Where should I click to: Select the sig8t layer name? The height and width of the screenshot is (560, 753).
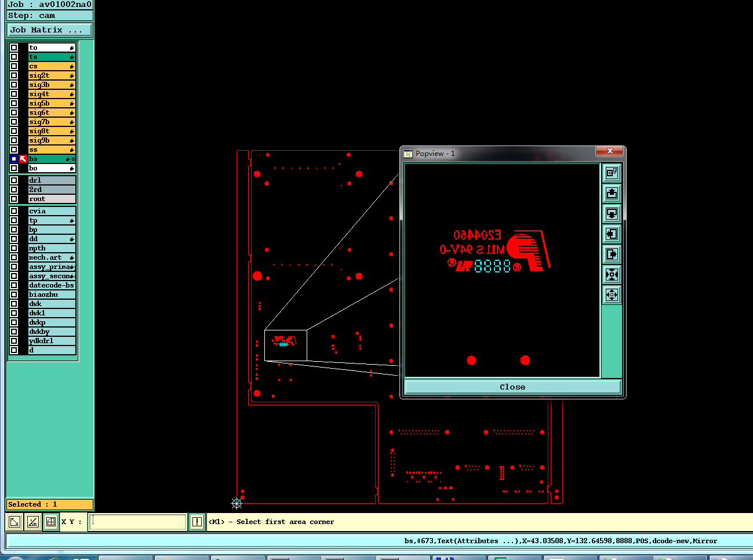[52, 131]
